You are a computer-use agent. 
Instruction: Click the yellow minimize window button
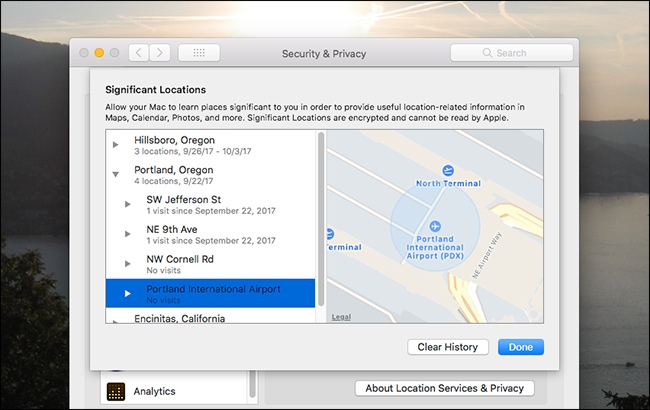99,53
